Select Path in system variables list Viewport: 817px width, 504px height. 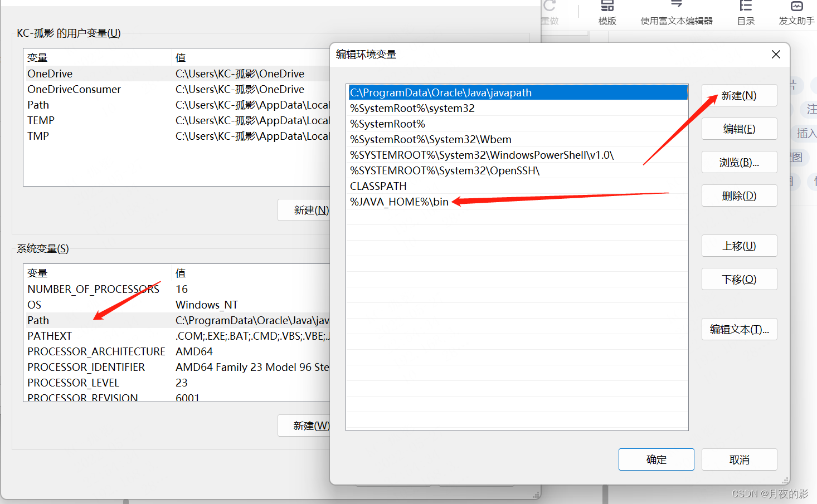(x=177, y=320)
